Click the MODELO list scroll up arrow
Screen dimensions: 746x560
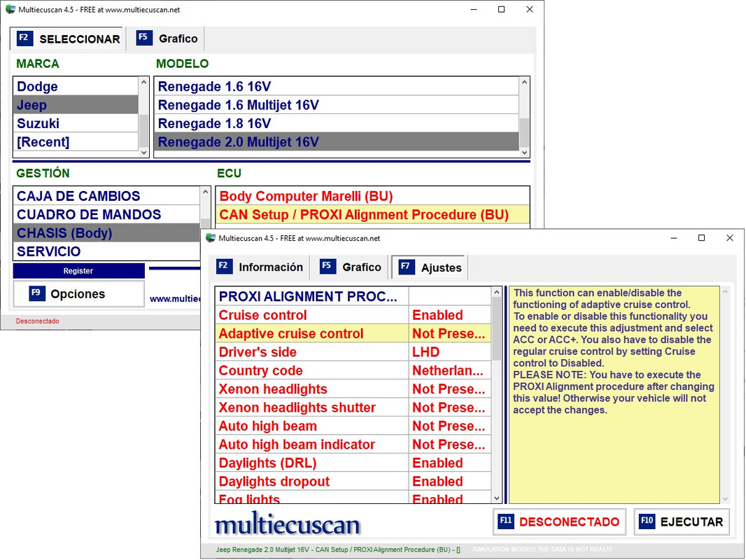(x=524, y=83)
